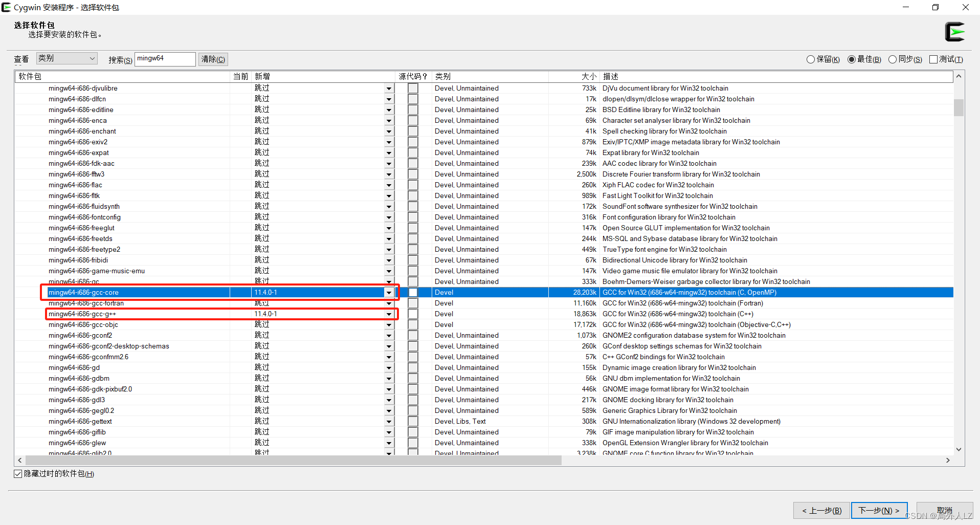Open the 查看 view category dropdown
Screen dimensions: 980x525
point(66,58)
